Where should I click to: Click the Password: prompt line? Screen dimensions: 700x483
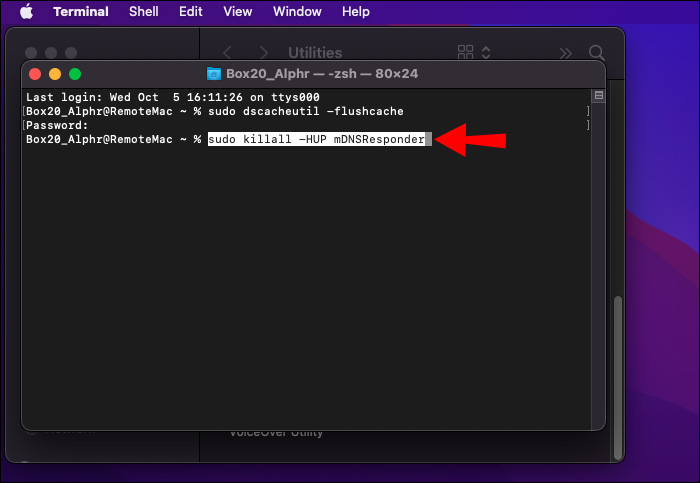(57, 125)
